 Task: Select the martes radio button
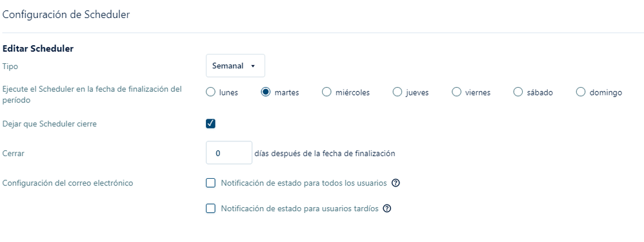[266, 92]
